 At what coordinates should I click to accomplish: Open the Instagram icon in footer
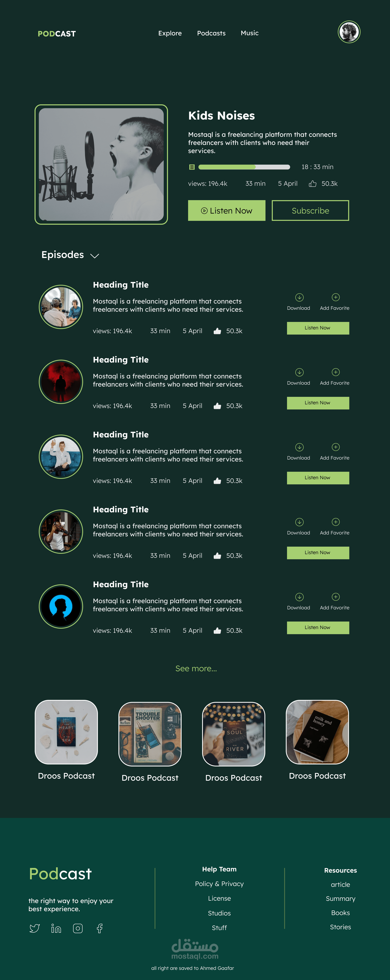coord(78,928)
